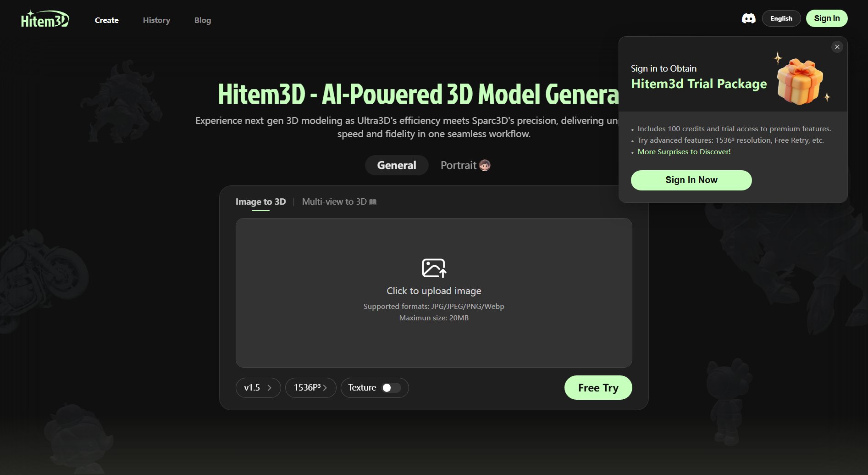Click 'Includes 100 credits' bullet text

[x=734, y=129]
